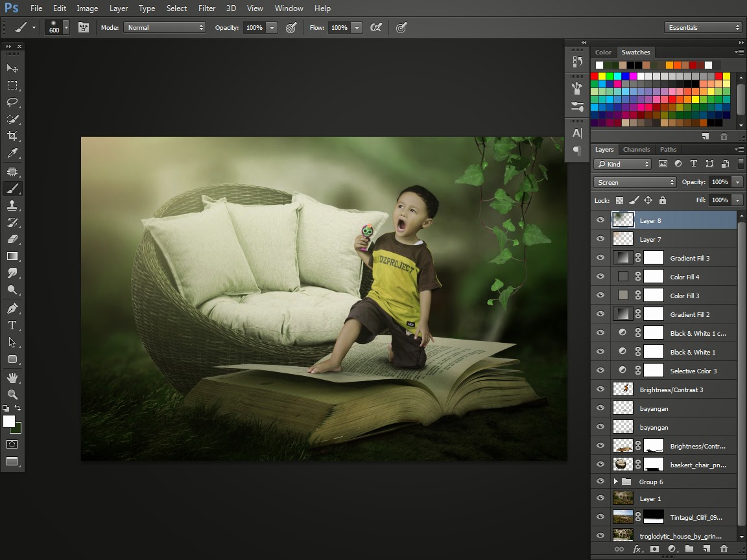Open the Filter menu
The height and width of the screenshot is (560, 747).
(207, 8)
